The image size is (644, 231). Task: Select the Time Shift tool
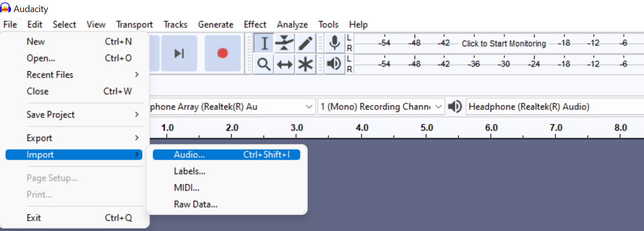[x=285, y=64]
